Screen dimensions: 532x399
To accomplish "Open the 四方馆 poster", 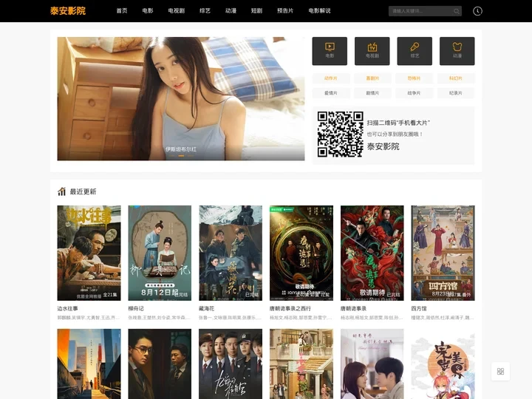I will tap(443, 253).
